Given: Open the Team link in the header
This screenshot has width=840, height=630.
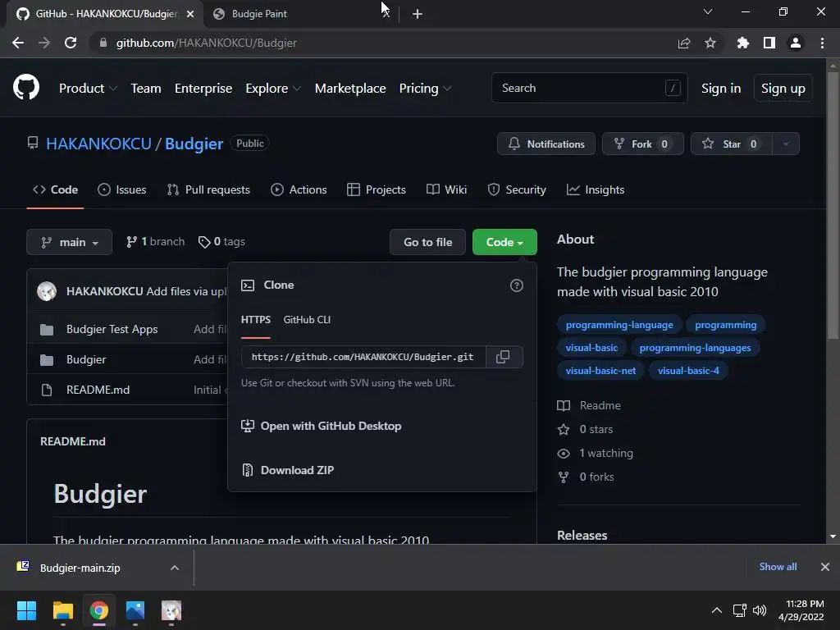Looking at the screenshot, I should [x=146, y=89].
